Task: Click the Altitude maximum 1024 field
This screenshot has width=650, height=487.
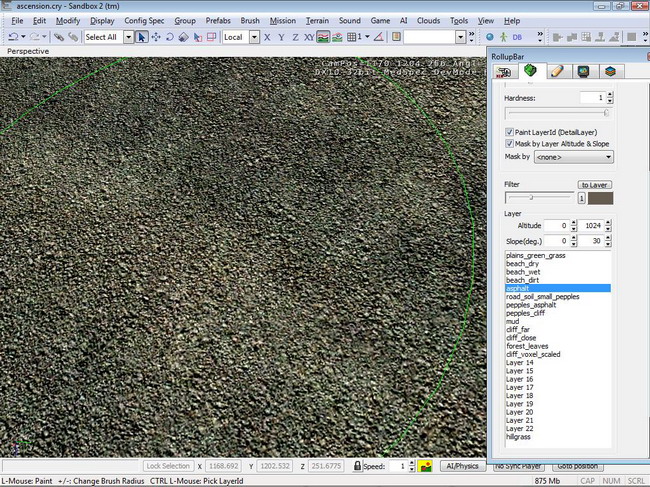Action: tap(592, 225)
